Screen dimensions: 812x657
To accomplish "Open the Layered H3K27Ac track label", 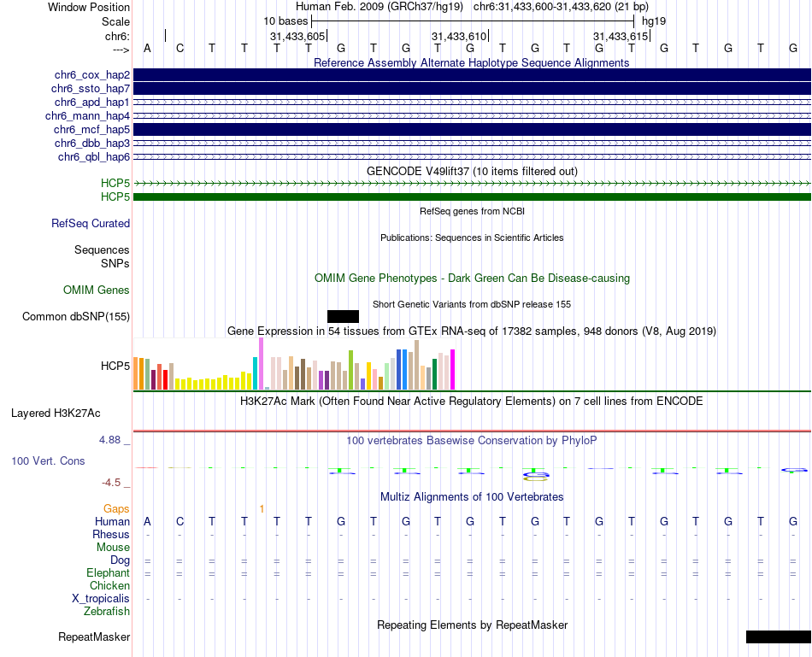I will click(x=56, y=414).
